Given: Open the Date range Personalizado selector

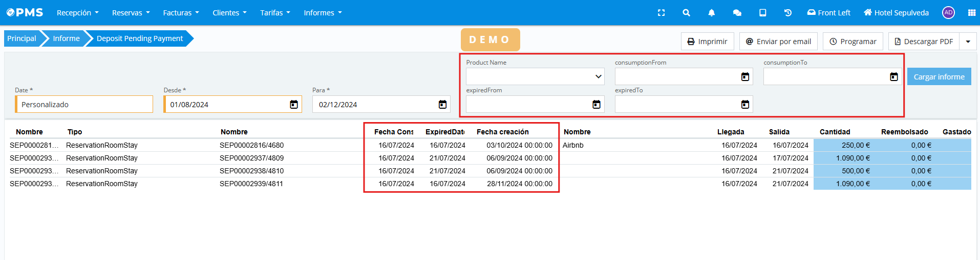Looking at the screenshot, I should (84, 105).
